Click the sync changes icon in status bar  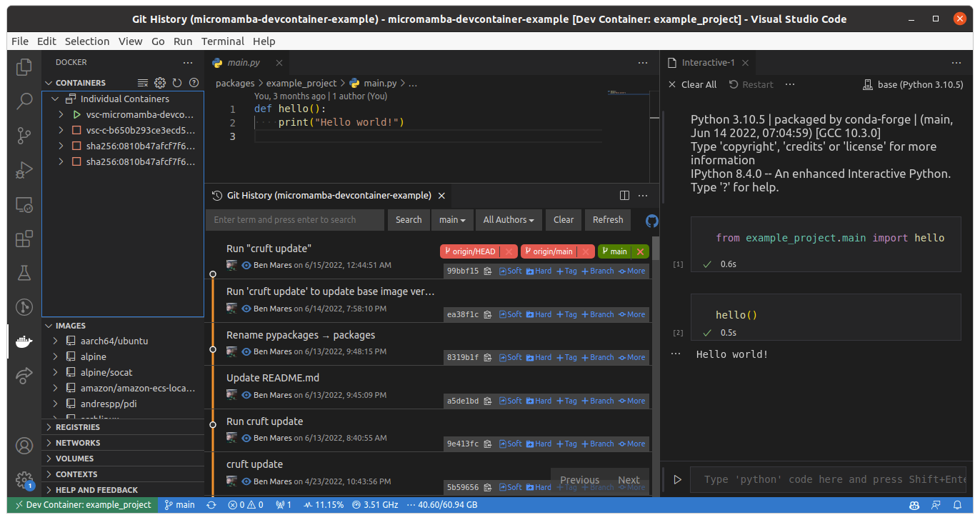tap(211, 505)
